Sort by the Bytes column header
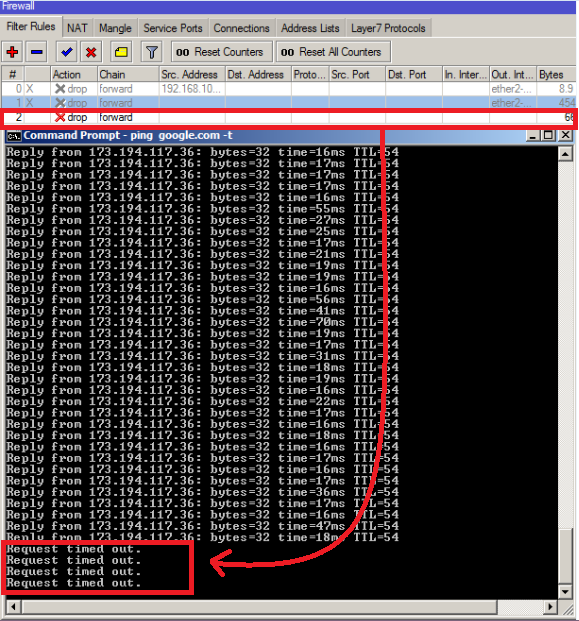579x621 pixels. point(556,74)
